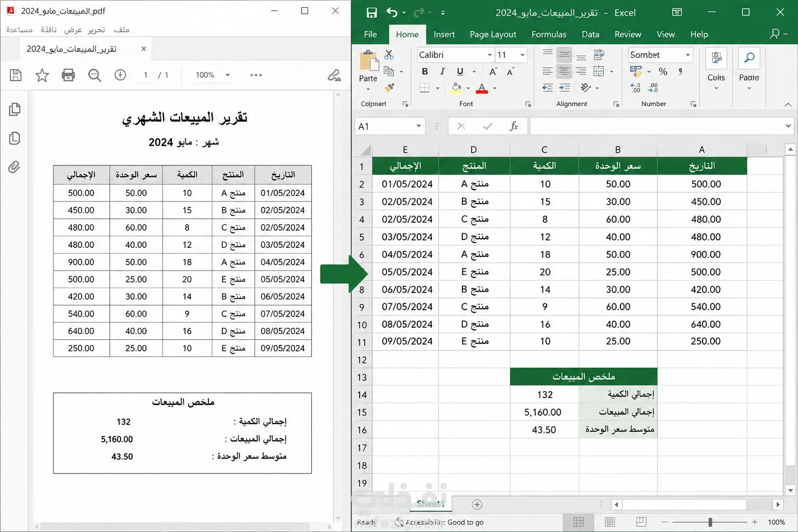Collapse the Excel ribbon

[788, 104]
